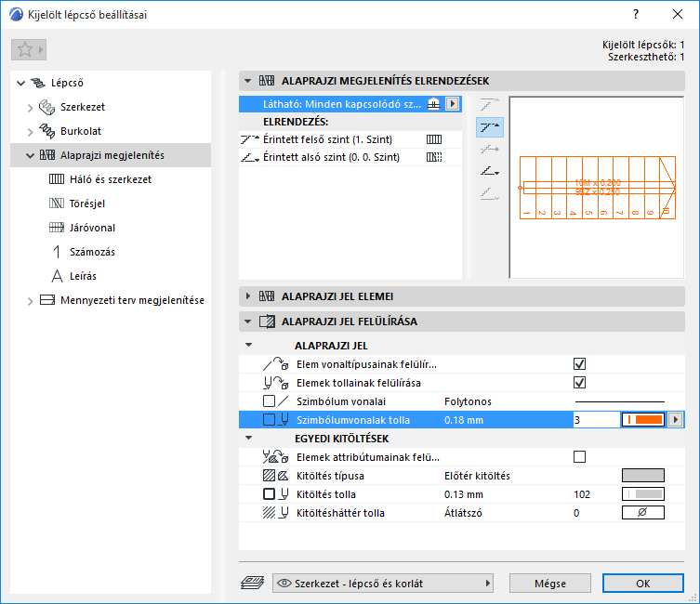The width and height of the screenshot is (700, 604).
Task: Click the Számozás numbering icon
Action: 57,252
